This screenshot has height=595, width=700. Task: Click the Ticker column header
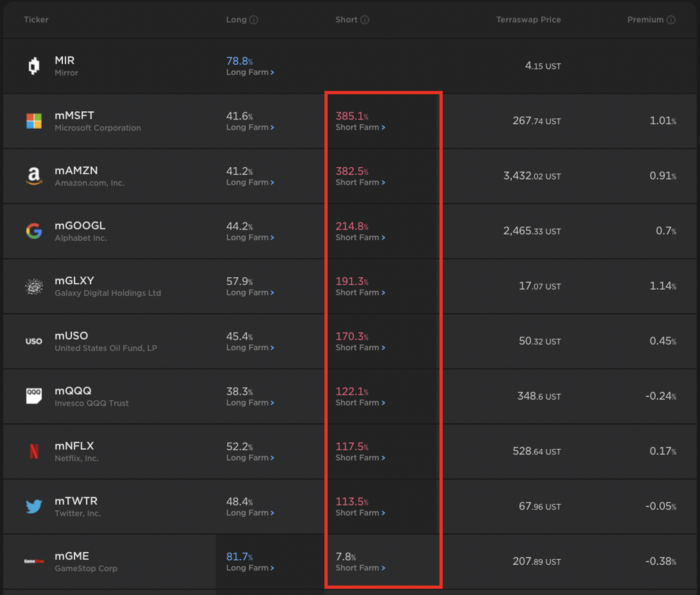coord(36,20)
